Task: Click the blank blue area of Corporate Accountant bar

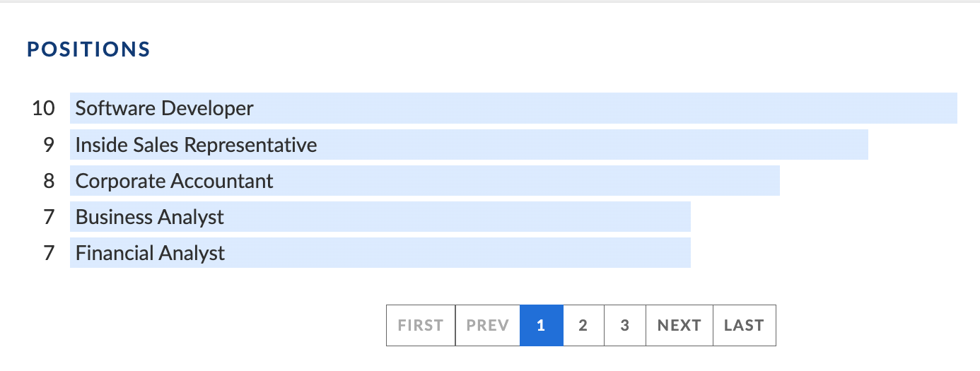Action: tap(527, 181)
